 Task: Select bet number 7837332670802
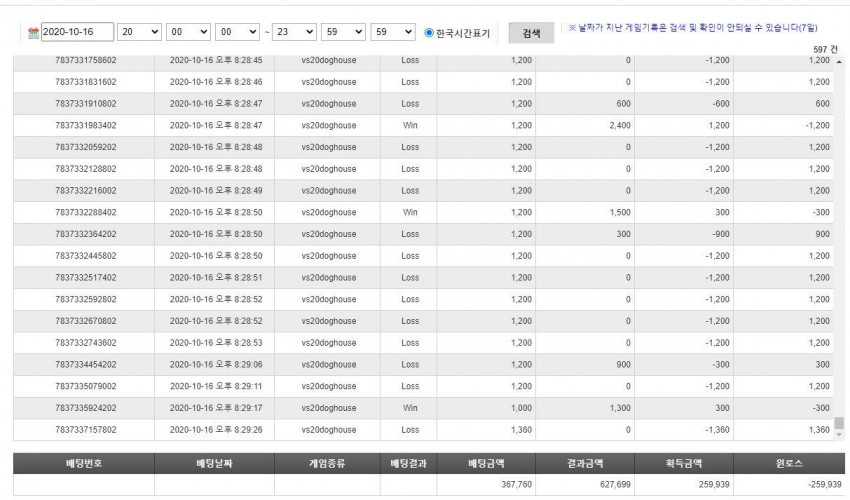(86, 320)
